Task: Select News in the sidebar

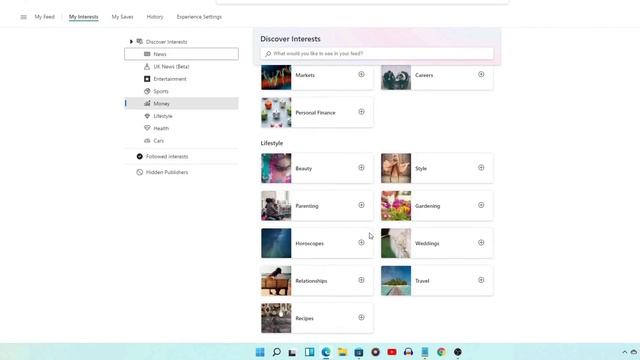Action: click(x=181, y=54)
